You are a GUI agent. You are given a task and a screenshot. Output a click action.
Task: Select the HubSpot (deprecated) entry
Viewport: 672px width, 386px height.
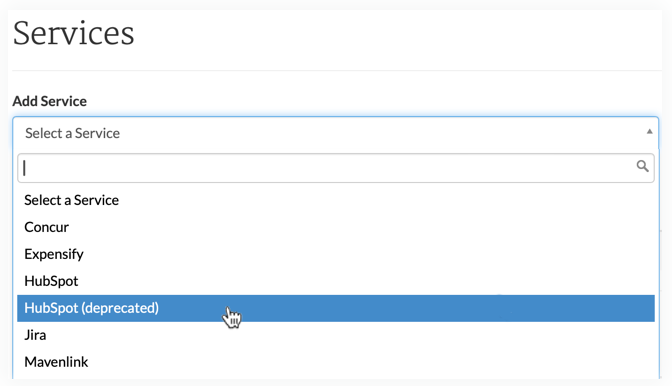click(x=336, y=308)
